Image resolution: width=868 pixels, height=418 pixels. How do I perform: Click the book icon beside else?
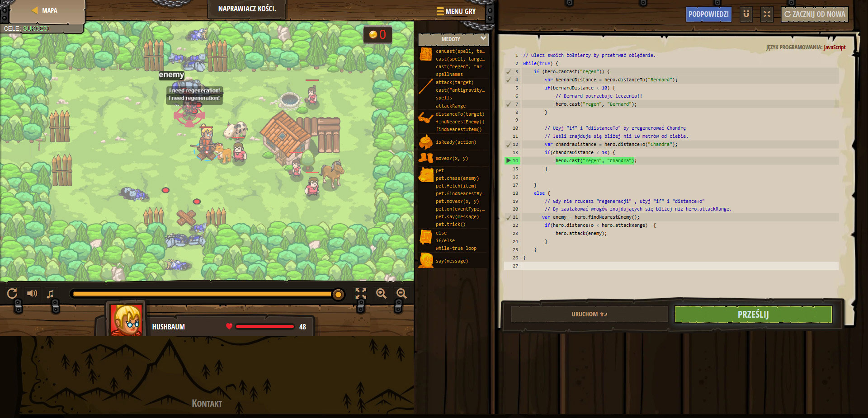pos(426,237)
